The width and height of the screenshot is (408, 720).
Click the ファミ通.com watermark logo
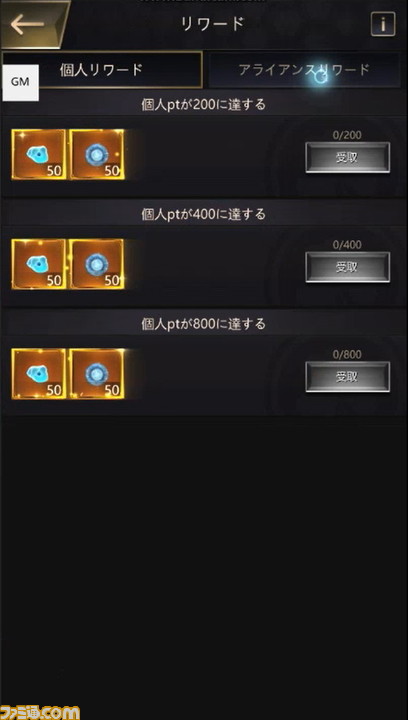[40, 712]
